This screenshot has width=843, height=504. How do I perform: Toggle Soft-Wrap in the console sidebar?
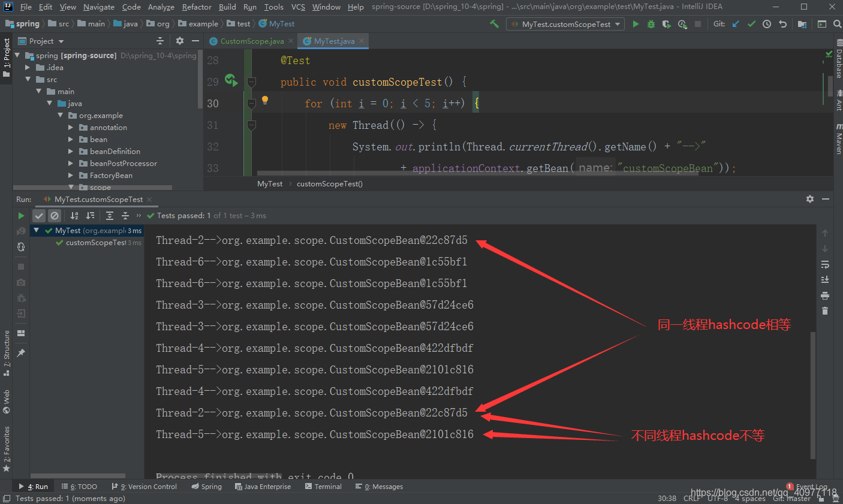click(825, 264)
